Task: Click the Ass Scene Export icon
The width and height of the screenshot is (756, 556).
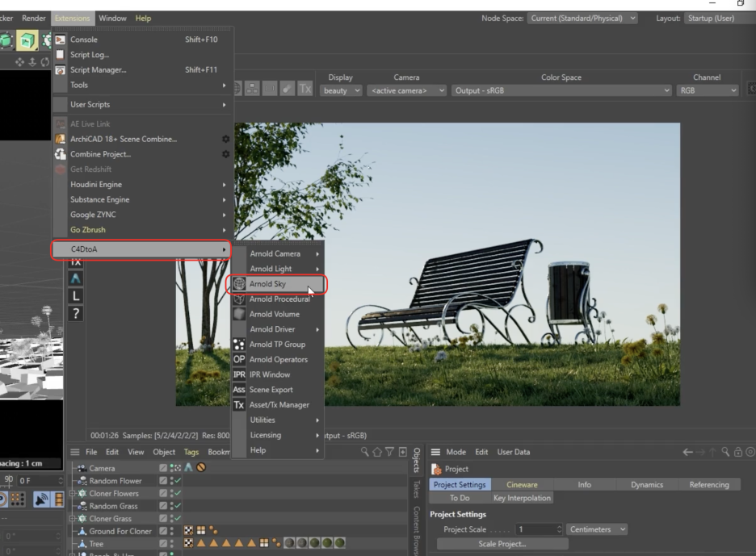Action: [239, 390]
